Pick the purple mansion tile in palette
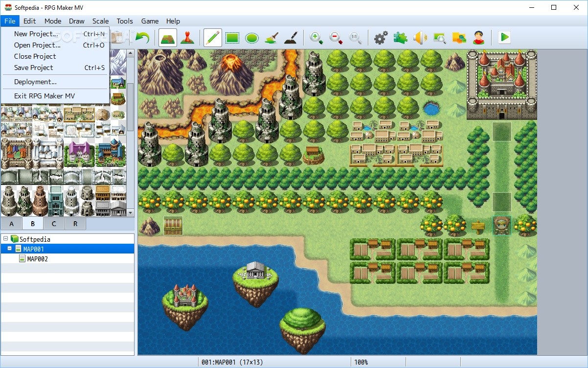 (79, 154)
